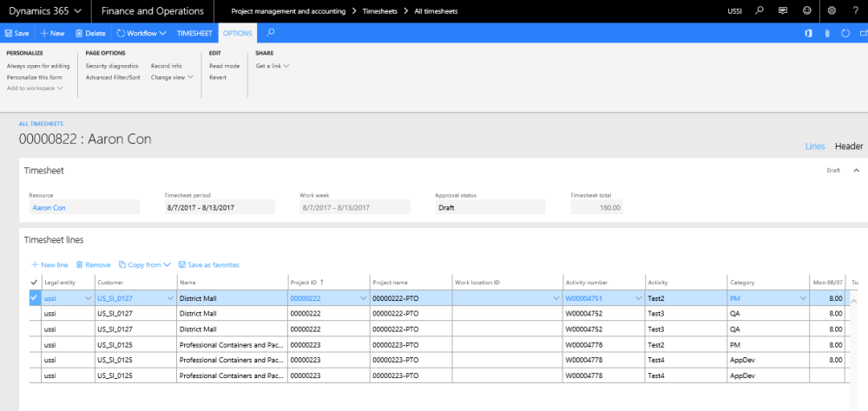This screenshot has width=868, height=411.
Task: Collapse the Timesheet section chevron
Action: pos(856,170)
